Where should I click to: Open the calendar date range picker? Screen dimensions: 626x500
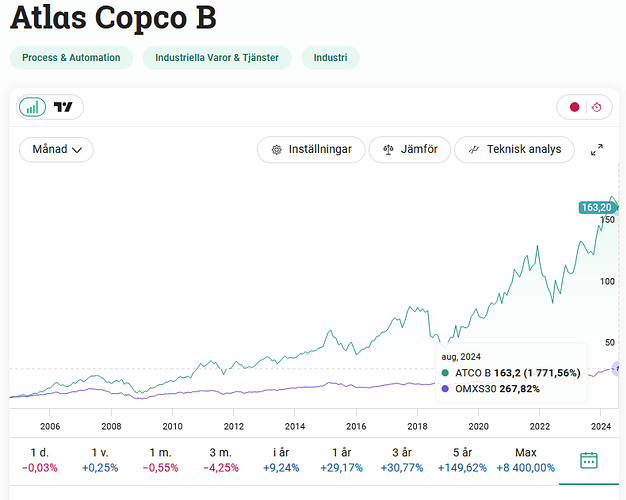[589, 460]
